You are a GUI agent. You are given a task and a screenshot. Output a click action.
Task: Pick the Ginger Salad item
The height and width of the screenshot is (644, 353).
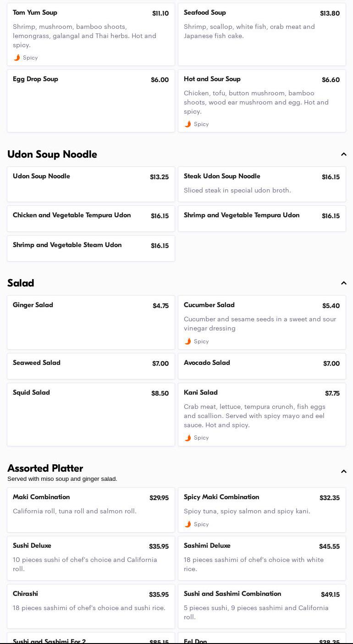tap(91, 322)
